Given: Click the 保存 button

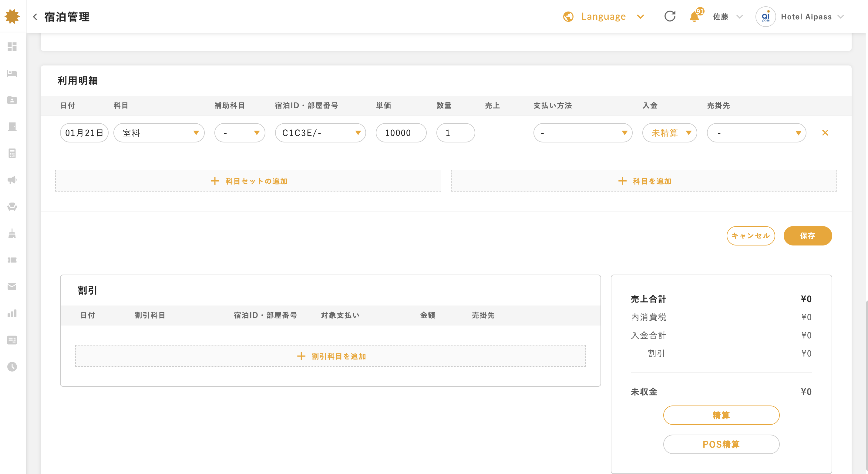Looking at the screenshot, I should 808,236.
